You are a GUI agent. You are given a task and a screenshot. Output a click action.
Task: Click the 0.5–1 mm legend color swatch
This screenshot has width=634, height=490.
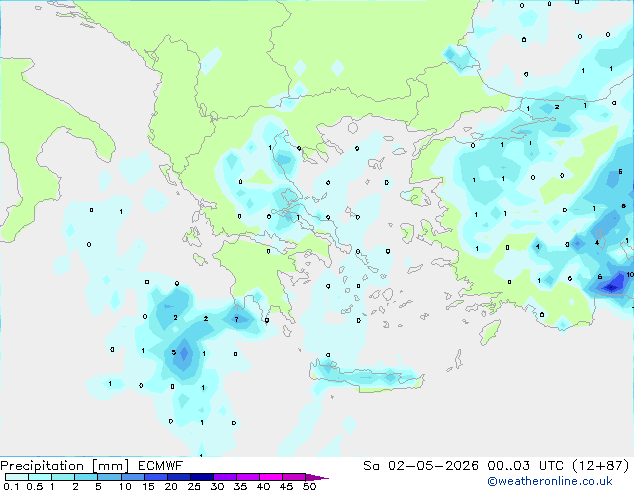pyautogui.click(x=40, y=477)
